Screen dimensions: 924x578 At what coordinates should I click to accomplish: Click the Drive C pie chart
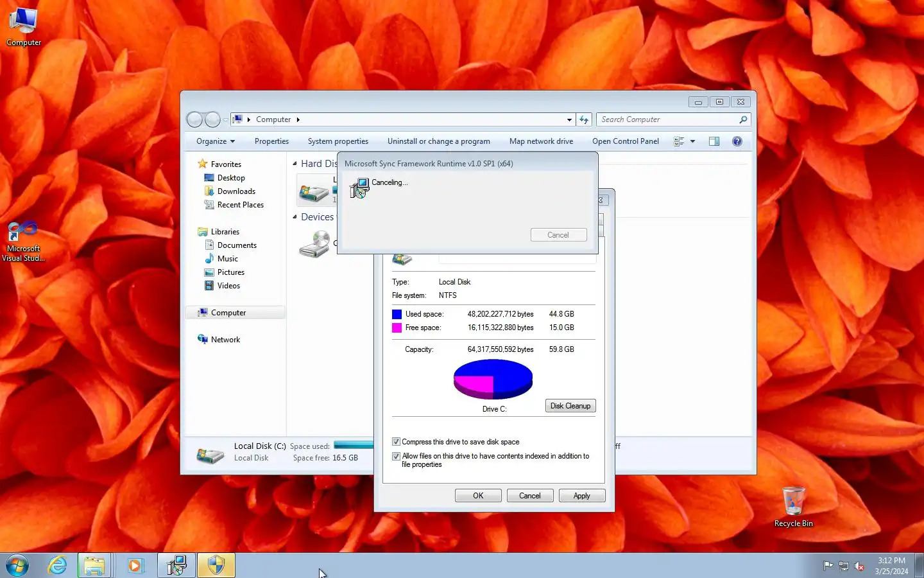493,379
